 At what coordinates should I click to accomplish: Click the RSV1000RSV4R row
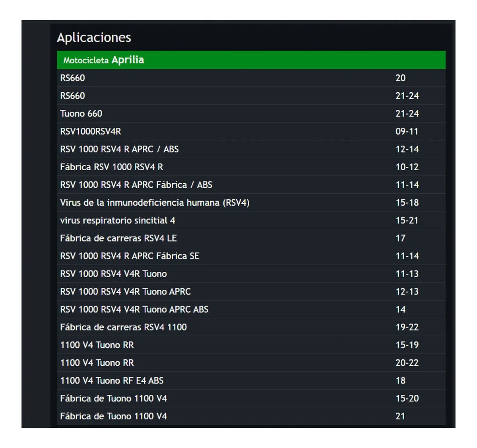(251, 131)
